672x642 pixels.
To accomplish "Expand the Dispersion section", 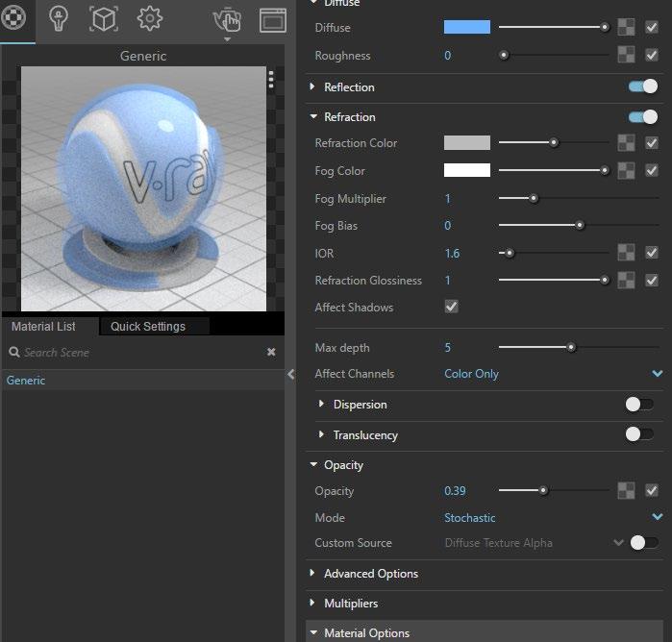I will 321,405.
